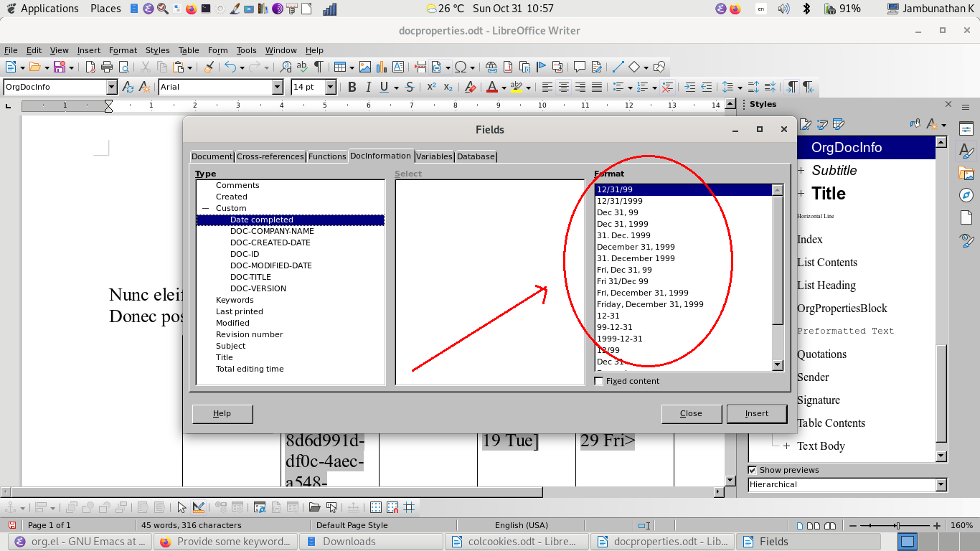Click the Strikethrough formatting icon
The height and width of the screenshot is (551, 980).
tap(409, 88)
